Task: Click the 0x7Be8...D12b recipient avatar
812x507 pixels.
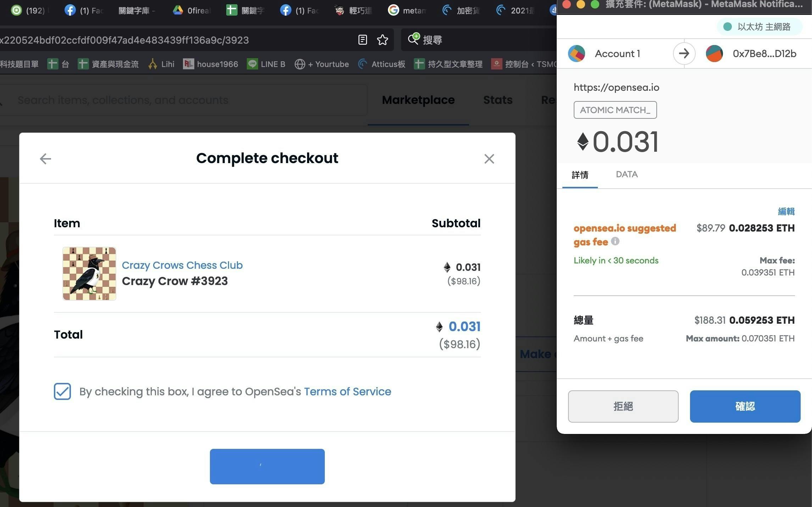Action: [x=714, y=54]
